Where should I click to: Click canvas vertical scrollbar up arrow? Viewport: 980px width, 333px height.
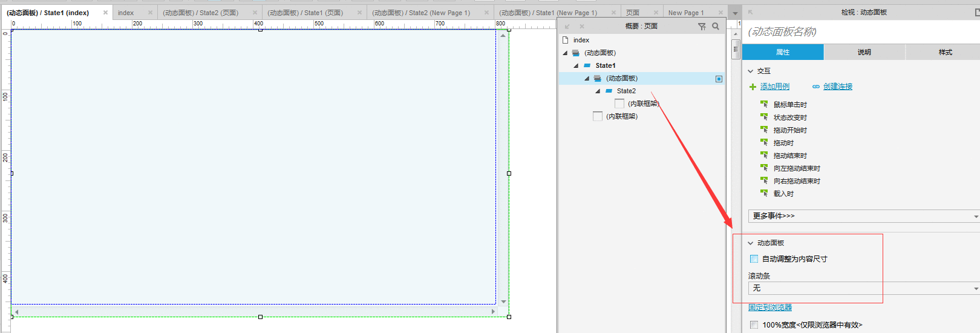[x=503, y=35]
